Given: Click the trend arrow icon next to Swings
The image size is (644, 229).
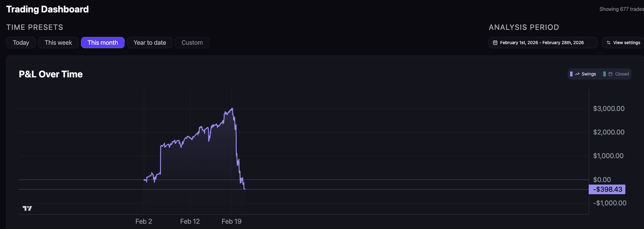Looking at the screenshot, I should [x=577, y=74].
